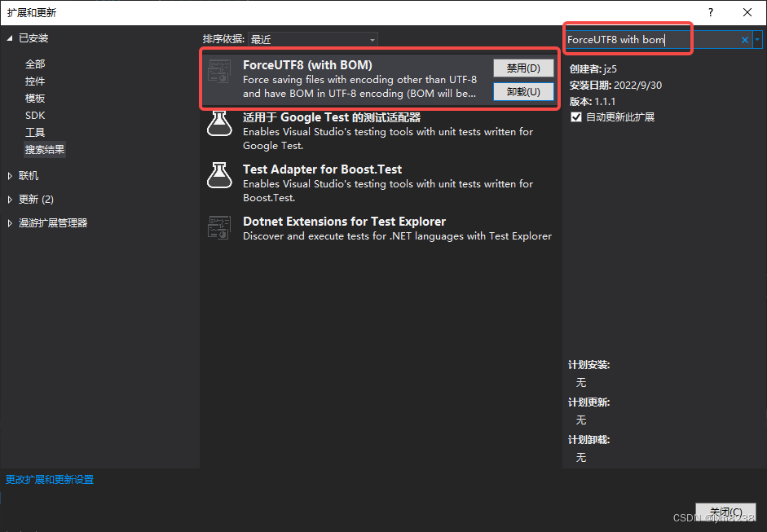This screenshot has width=767, height=532.
Task: Select the ForceUTF8 (with BOM) title
Action: click(307, 65)
